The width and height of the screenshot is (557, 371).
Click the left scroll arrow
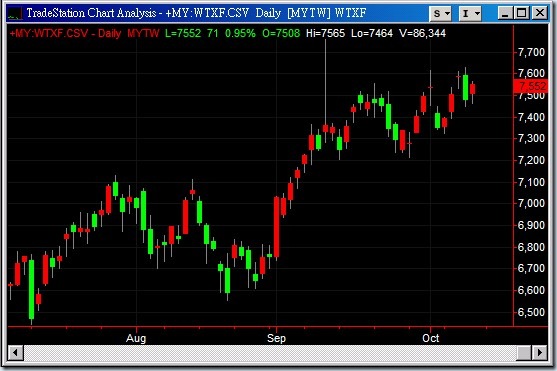(15, 353)
